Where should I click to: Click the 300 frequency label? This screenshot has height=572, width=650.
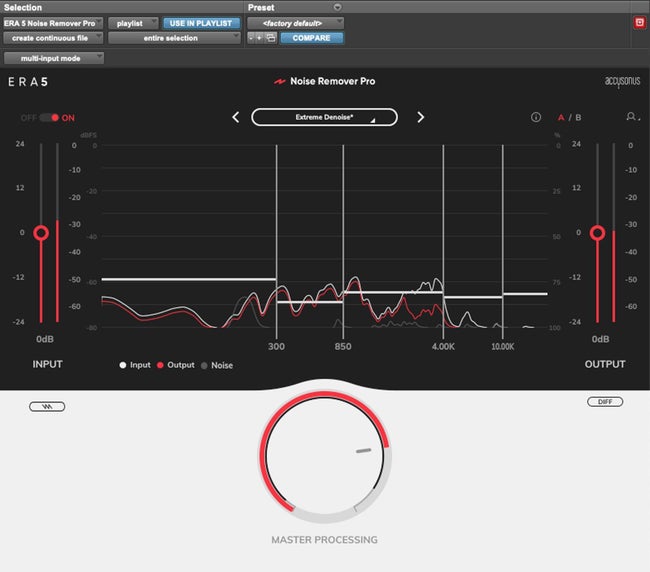coord(276,347)
